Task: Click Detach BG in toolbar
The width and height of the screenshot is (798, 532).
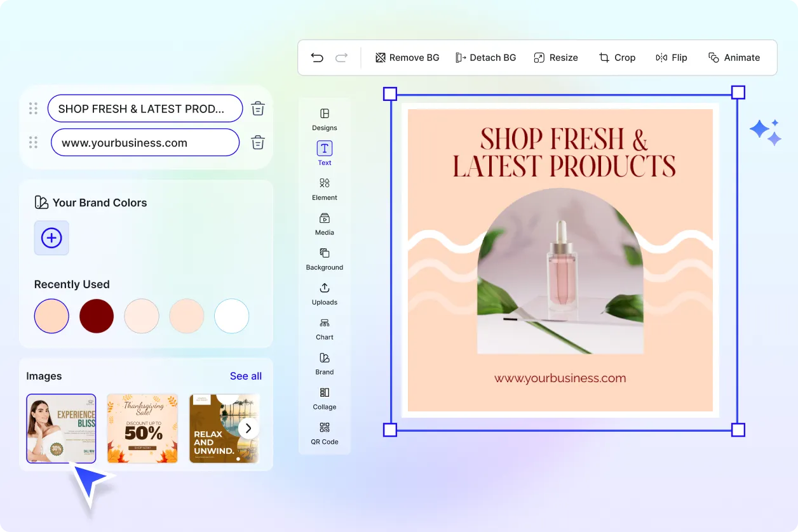Action: tap(485, 58)
